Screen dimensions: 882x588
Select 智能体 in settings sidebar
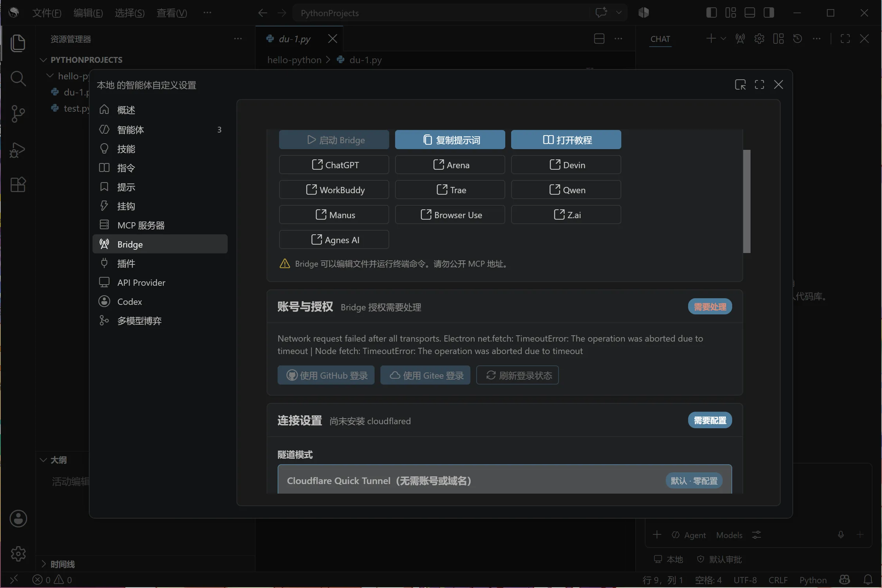click(160, 130)
